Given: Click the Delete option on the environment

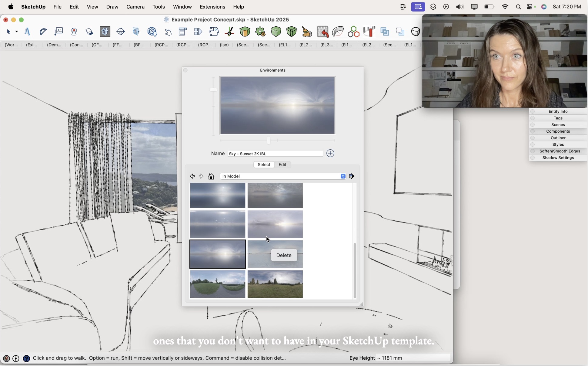Looking at the screenshot, I should point(284,255).
